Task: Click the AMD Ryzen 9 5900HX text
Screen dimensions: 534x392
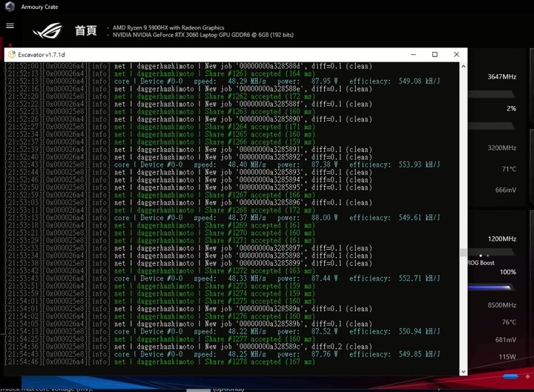Action: tap(168, 27)
